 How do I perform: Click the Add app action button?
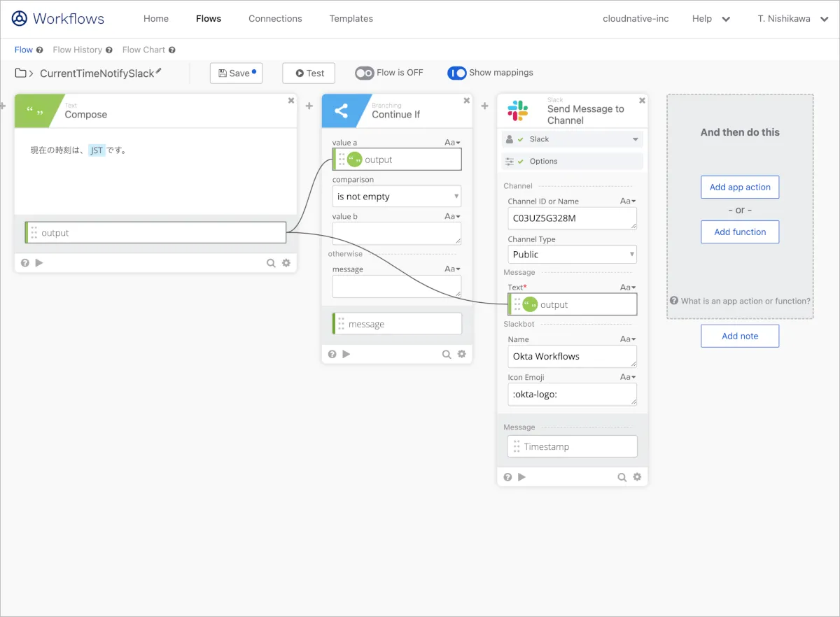point(740,187)
